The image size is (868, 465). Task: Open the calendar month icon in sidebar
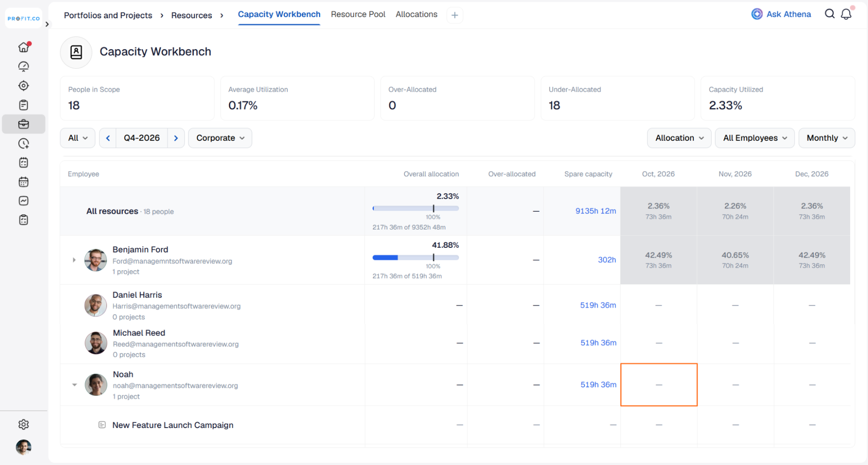tap(24, 182)
